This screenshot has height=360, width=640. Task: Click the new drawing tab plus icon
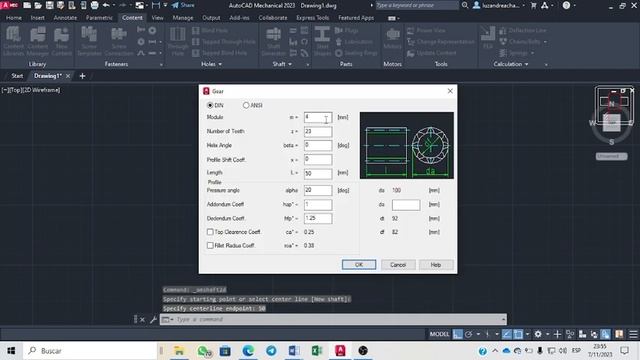[82, 76]
